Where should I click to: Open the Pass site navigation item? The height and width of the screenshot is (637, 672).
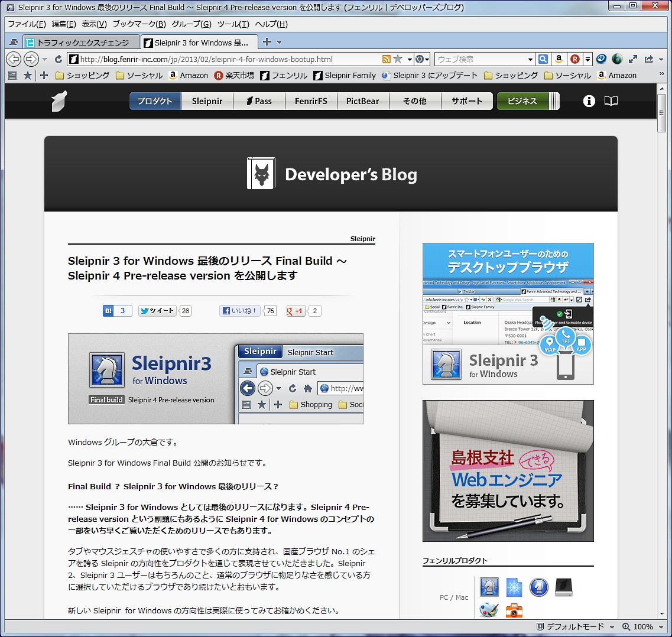point(259,101)
